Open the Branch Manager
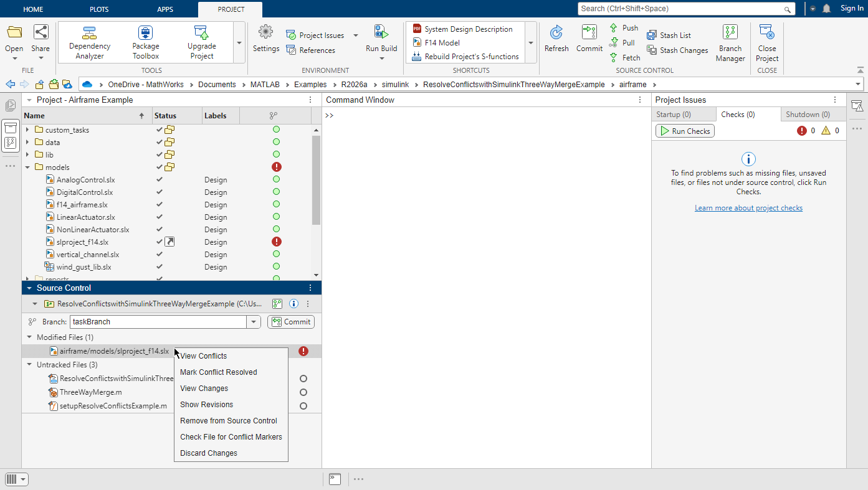 pos(730,44)
